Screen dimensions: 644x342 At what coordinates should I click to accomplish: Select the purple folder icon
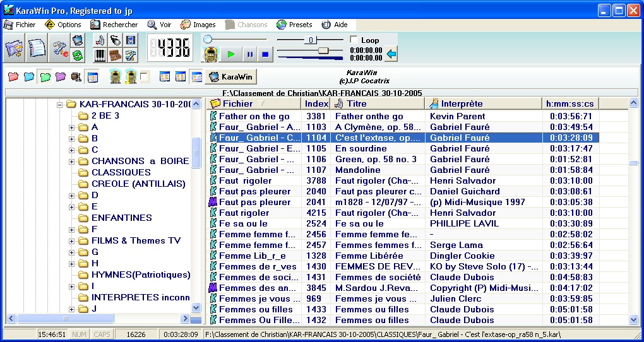click(x=60, y=77)
